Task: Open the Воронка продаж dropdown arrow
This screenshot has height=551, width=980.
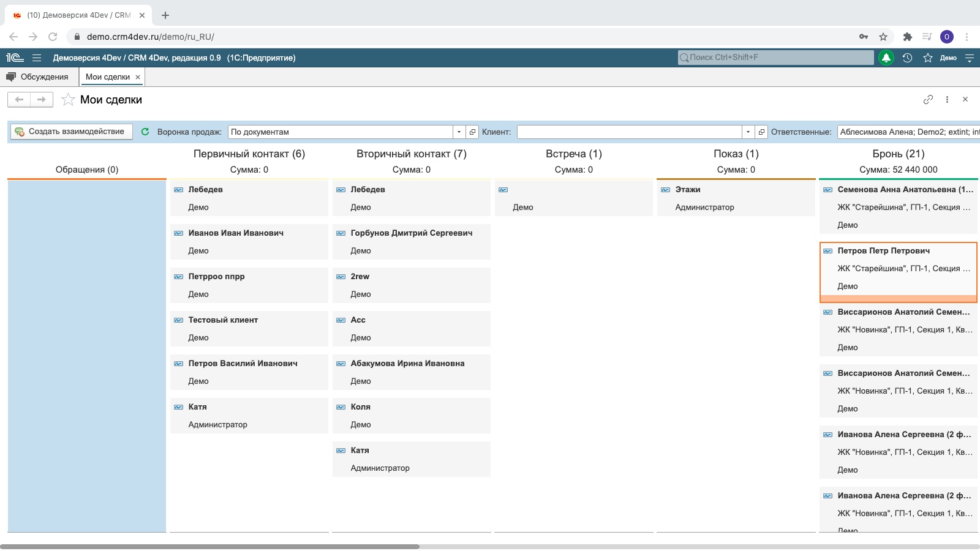Action: (458, 131)
